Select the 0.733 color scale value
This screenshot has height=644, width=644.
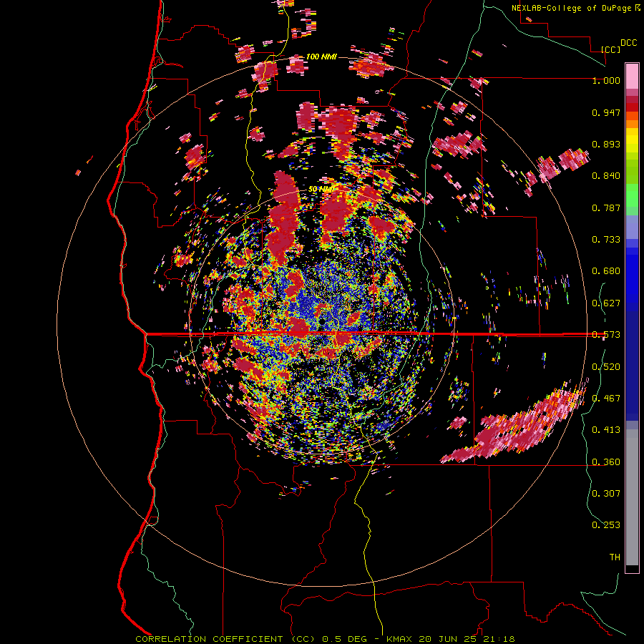click(606, 240)
